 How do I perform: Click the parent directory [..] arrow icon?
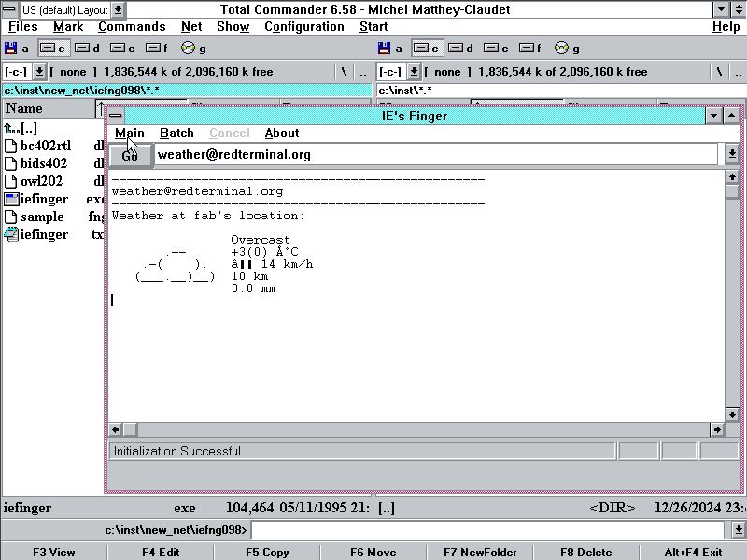[x=11, y=128]
